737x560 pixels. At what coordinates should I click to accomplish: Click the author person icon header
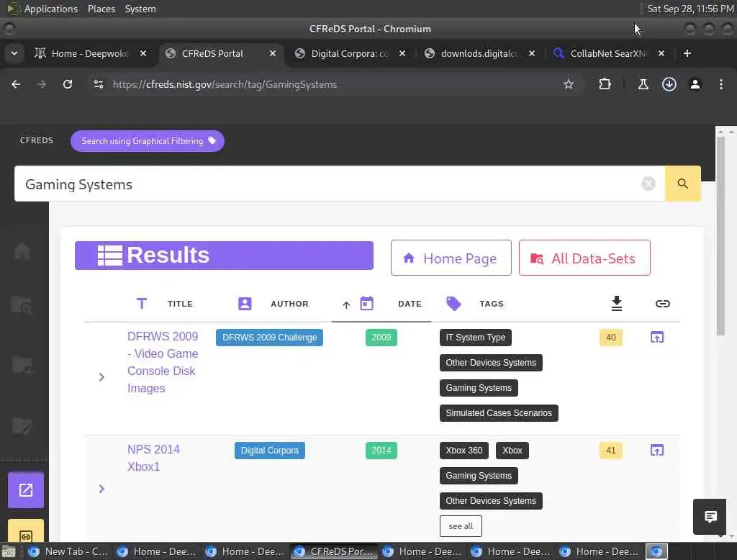(245, 304)
